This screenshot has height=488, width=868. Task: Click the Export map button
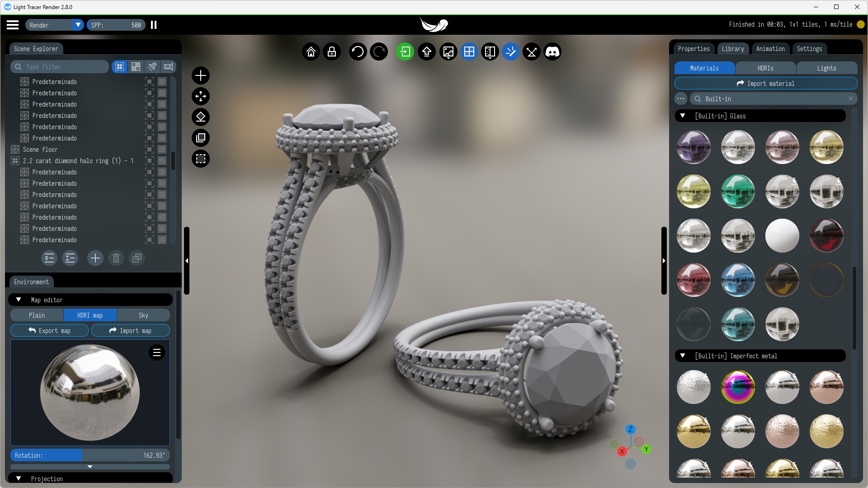[x=49, y=331]
